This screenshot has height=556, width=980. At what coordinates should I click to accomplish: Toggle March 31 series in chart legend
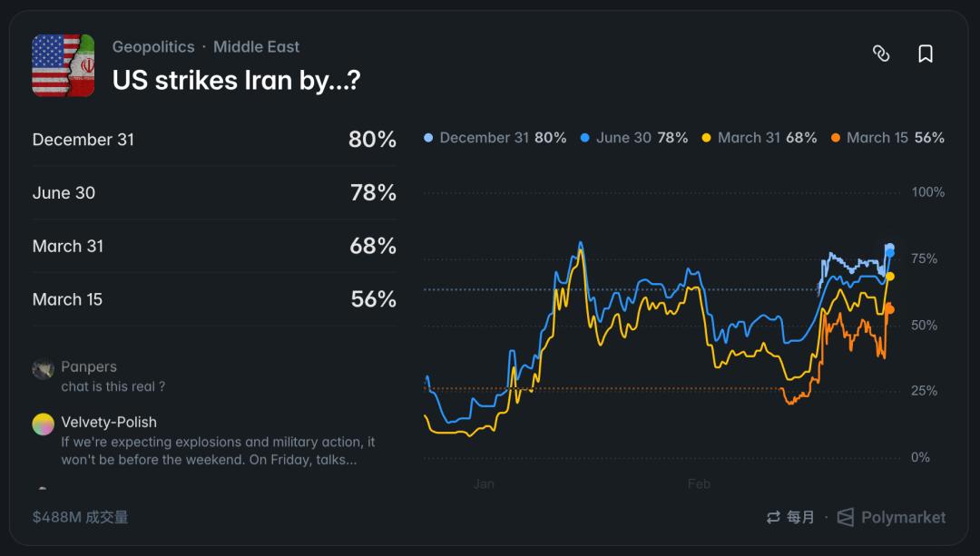(759, 138)
